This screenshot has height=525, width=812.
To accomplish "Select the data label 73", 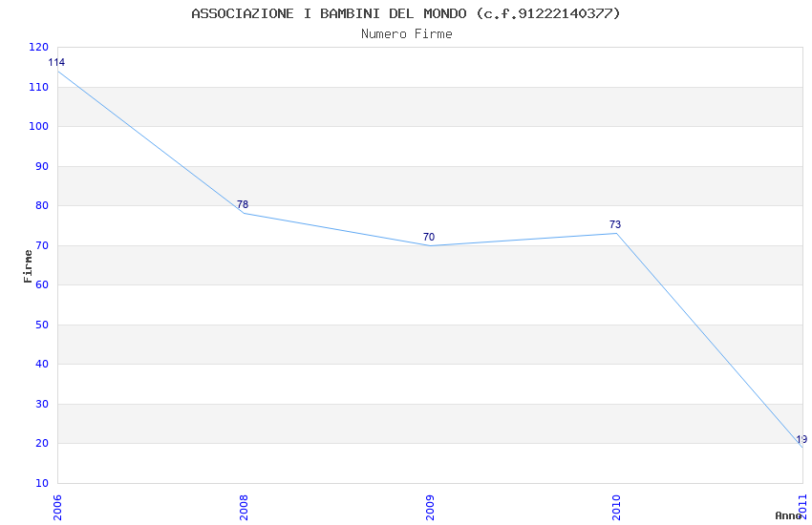I will pos(614,224).
